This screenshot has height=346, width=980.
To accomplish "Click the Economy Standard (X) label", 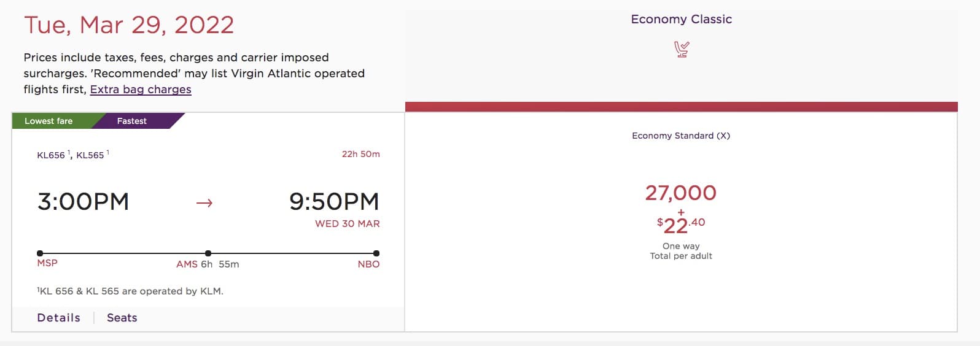I will click(681, 136).
